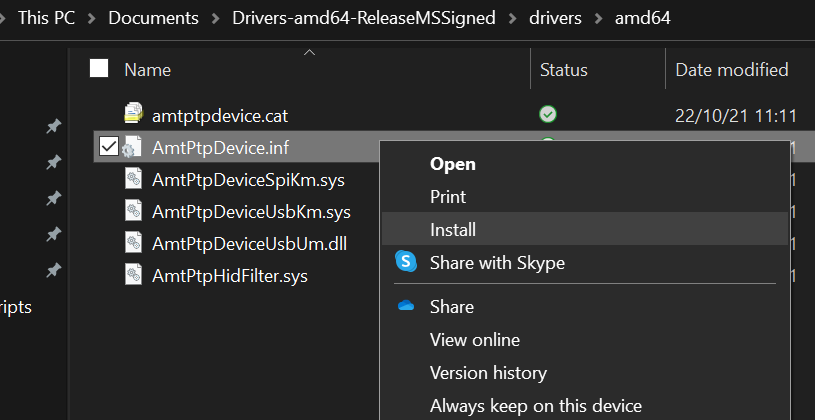Viewport: 815px width, 420px height.
Task: Uncheck the AmtPtpDevice.inf selection checkbox
Action: [x=109, y=147]
